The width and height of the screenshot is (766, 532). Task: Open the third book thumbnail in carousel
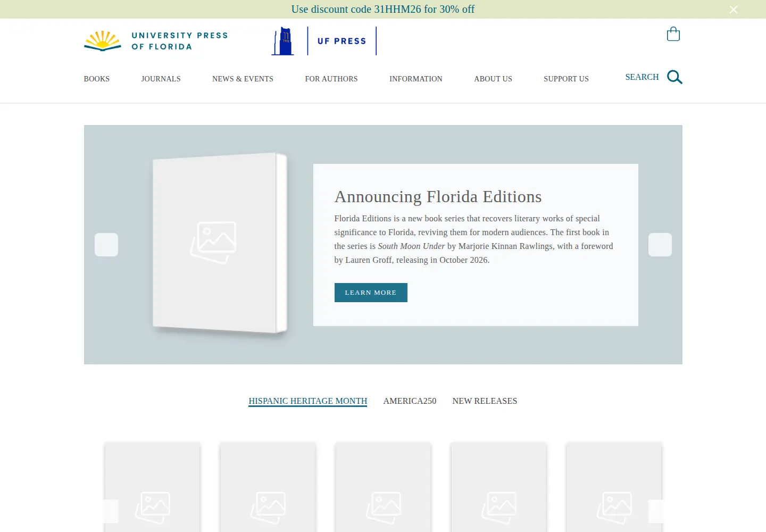click(x=383, y=487)
